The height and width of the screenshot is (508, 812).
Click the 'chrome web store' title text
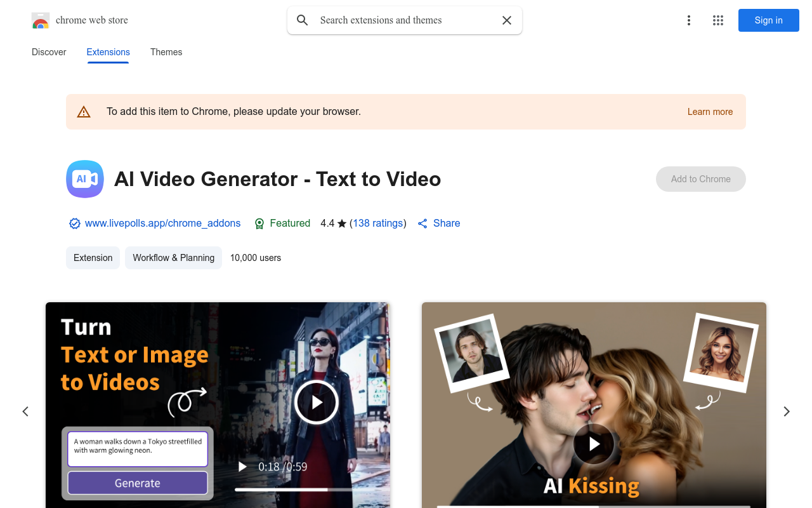pos(92,20)
